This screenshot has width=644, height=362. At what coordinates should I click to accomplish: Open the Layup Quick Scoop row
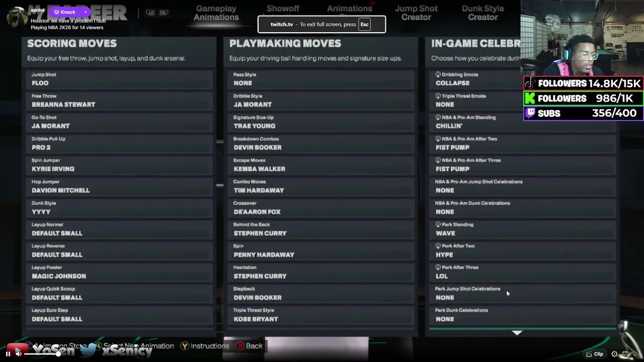pyautogui.click(x=119, y=294)
